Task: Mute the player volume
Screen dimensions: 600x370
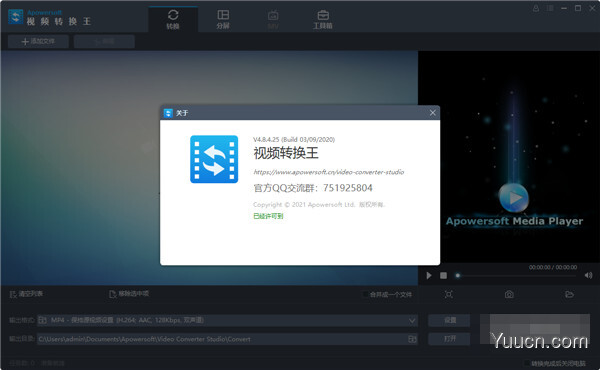Action: (x=589, y=275)
